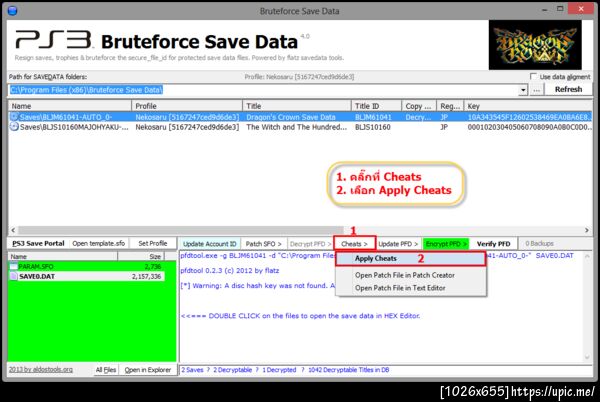The width and height of the screenshot is (600, 402).
Task: Select the Dragon's Crown Save Data row
Action: pyautogui.click(x=300, y=117)
